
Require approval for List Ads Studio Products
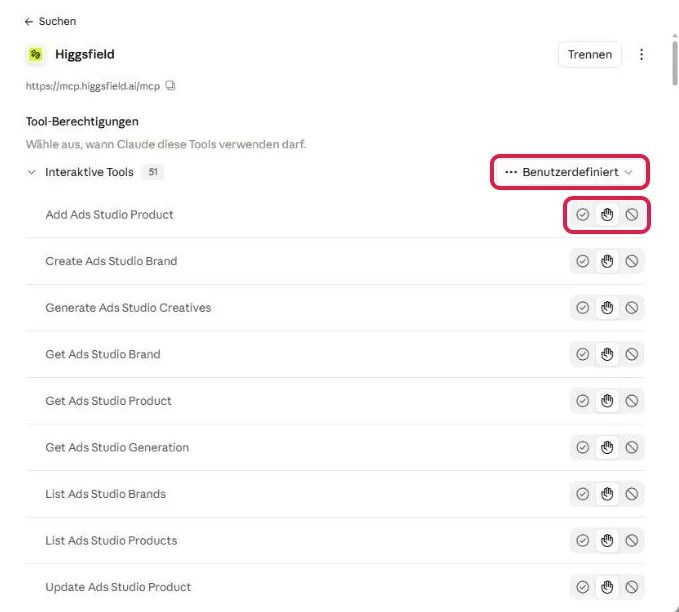click(607, 541)
